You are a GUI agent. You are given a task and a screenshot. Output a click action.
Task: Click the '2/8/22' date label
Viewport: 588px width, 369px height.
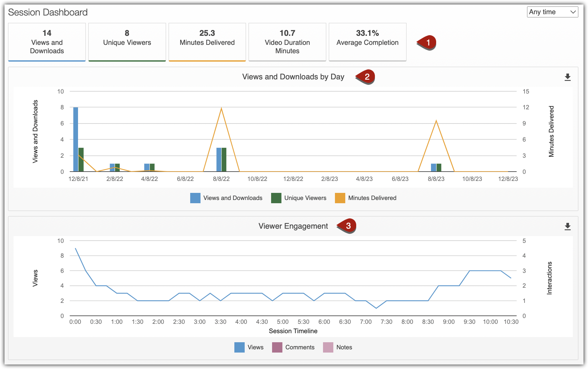click(115, 179)
